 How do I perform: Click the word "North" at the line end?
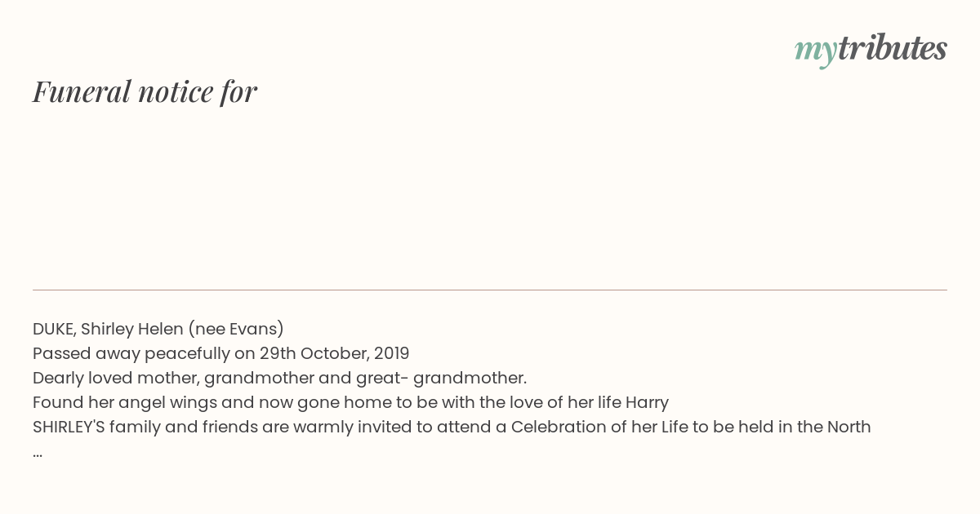pyautogui.click(x=849, y=427)
